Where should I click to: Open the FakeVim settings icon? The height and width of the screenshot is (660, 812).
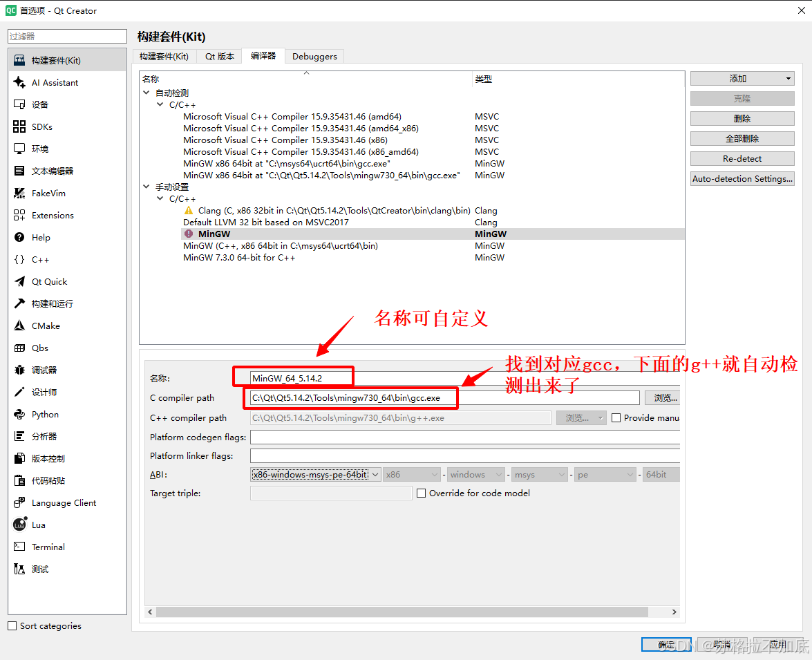pyautogui.click(x=19, y=193)
